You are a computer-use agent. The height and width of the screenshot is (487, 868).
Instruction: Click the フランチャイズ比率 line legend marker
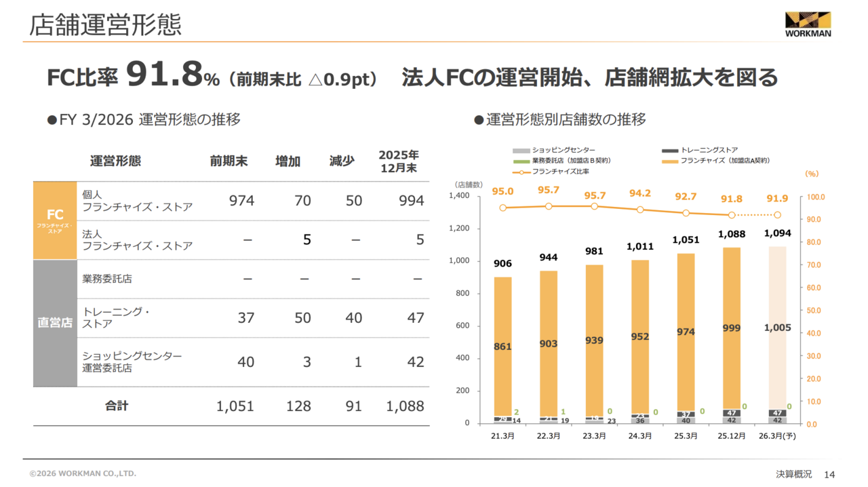521,172
